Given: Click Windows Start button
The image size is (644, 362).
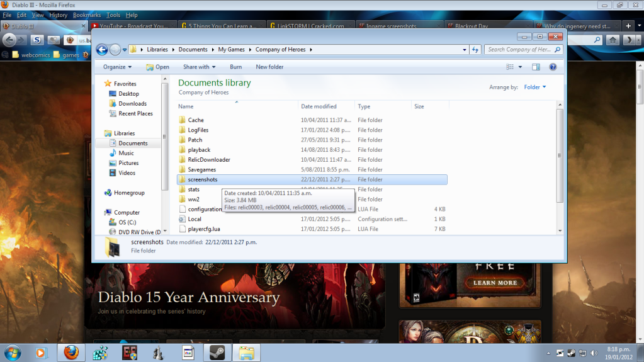Looking at the screenshot, I should (x=13, y=353).
